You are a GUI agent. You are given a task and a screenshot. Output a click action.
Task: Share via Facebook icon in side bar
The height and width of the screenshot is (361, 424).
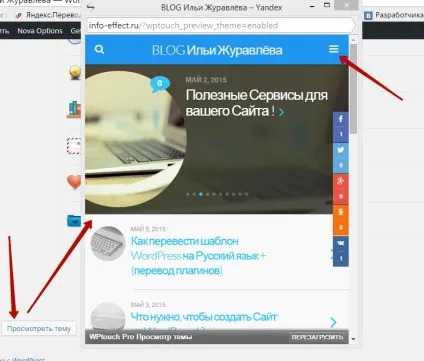tap(341, 119)
